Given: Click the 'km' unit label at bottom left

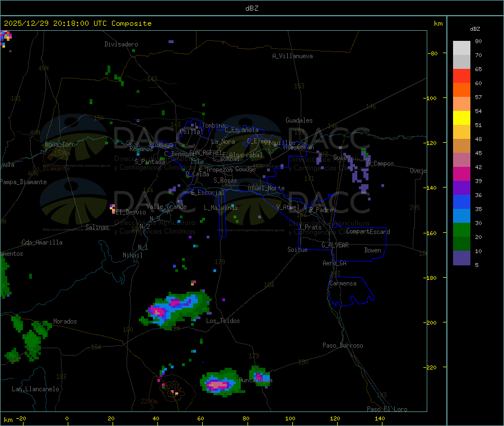Looking at the screenshot, I should pyautogui.click(x=8, y=420).
